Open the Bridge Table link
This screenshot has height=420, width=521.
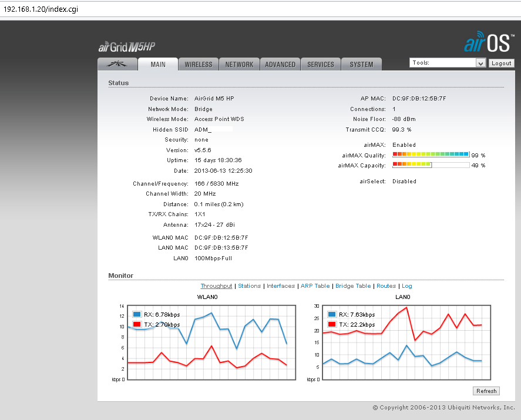(353, 285)
